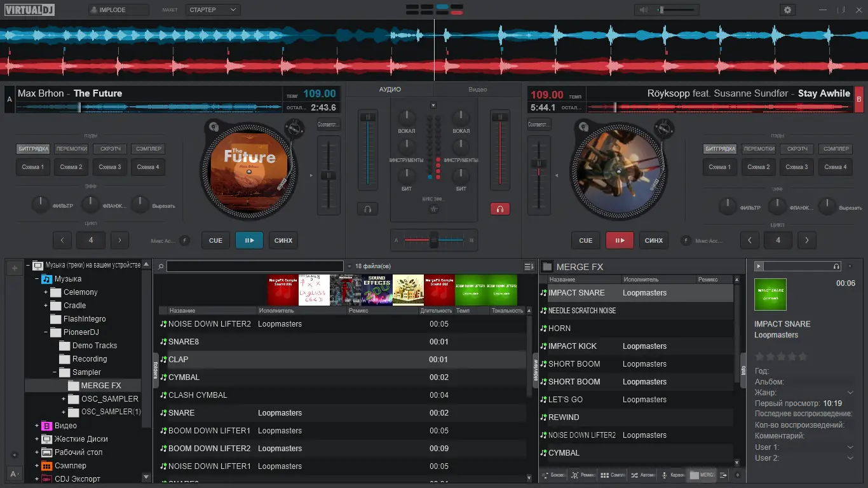The width and height of the screenshot is (868, 488).
Task: Expand the Celemony folder in the music tree
Action: pos(44,292)
